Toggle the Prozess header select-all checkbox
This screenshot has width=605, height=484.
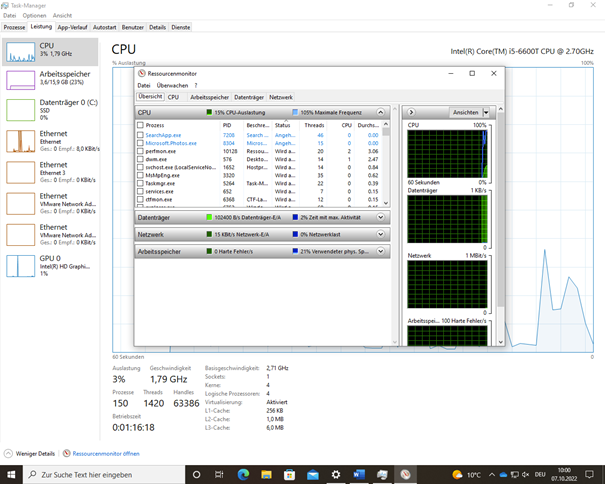[140, 125]
